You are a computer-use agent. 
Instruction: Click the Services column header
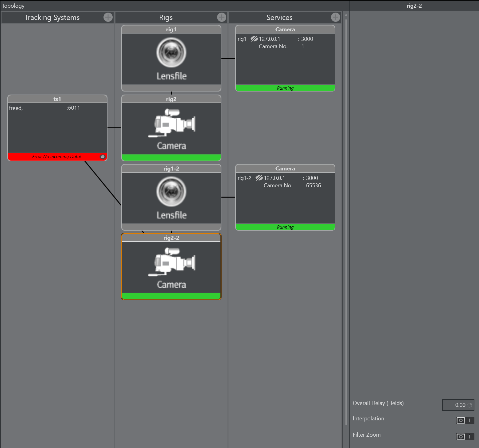pyautogui.click(x=279, y=18)
